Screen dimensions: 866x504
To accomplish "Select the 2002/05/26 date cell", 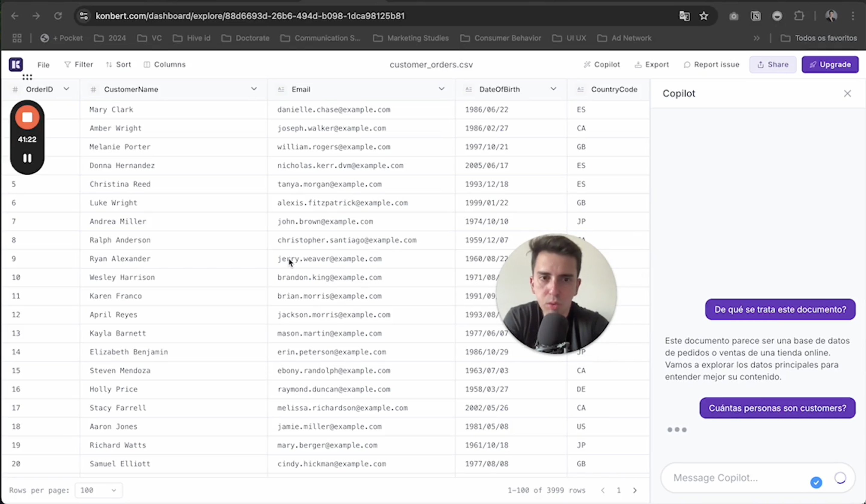I will click(x=511, y=408).
